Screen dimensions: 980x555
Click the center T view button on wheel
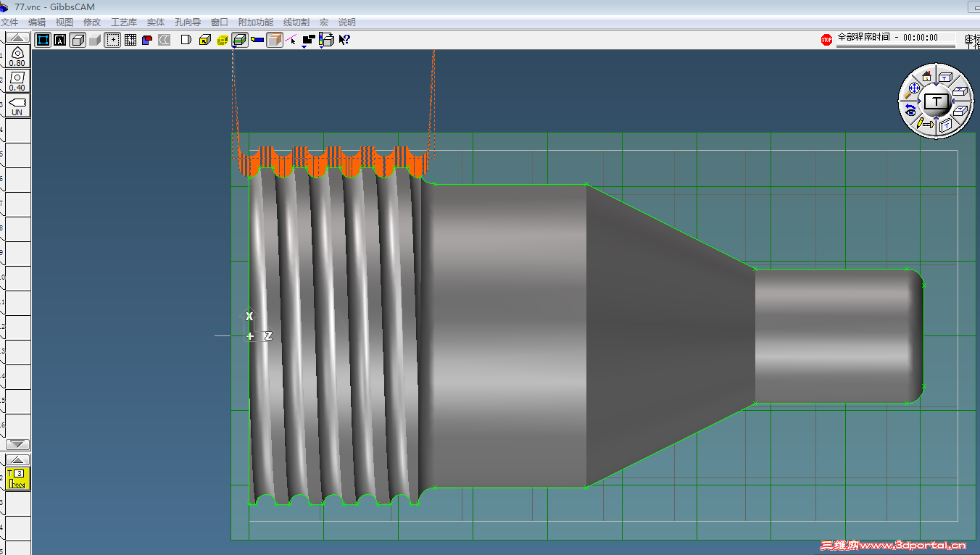coord(937,101)
